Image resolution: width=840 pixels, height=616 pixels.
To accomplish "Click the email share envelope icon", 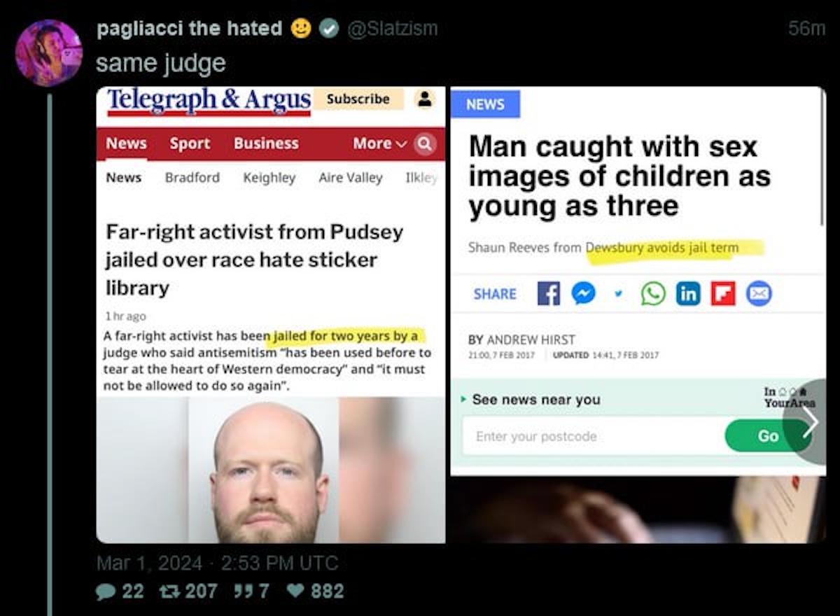I will coord(759,293).
